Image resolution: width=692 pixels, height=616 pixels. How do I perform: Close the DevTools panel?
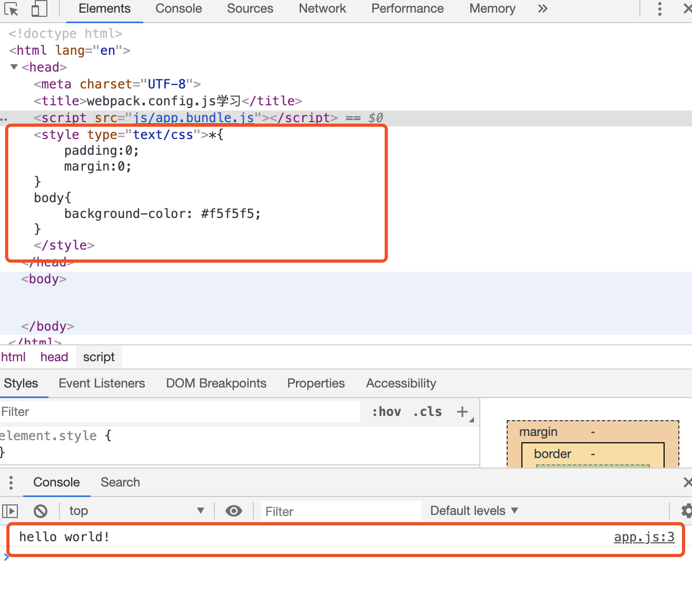pos(687,8)
